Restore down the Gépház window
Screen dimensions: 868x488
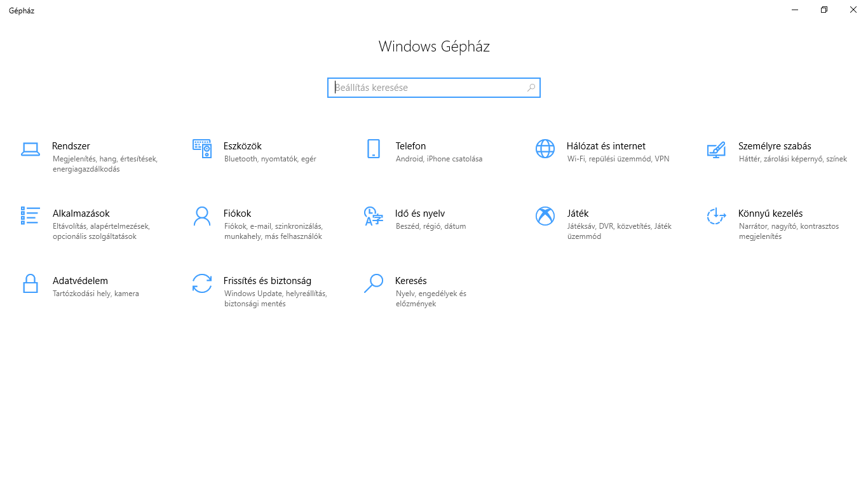(824, 10)
